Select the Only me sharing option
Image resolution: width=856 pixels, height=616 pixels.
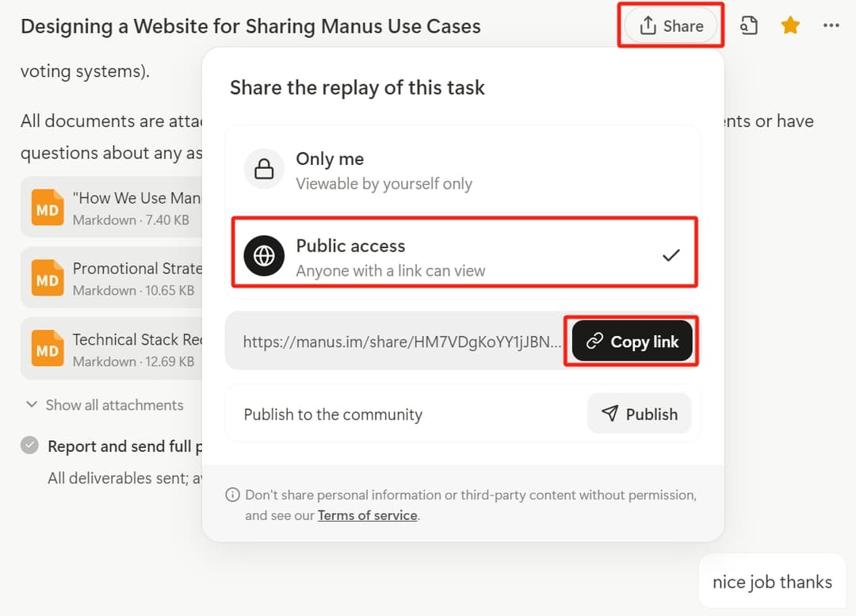pos(464,170)
